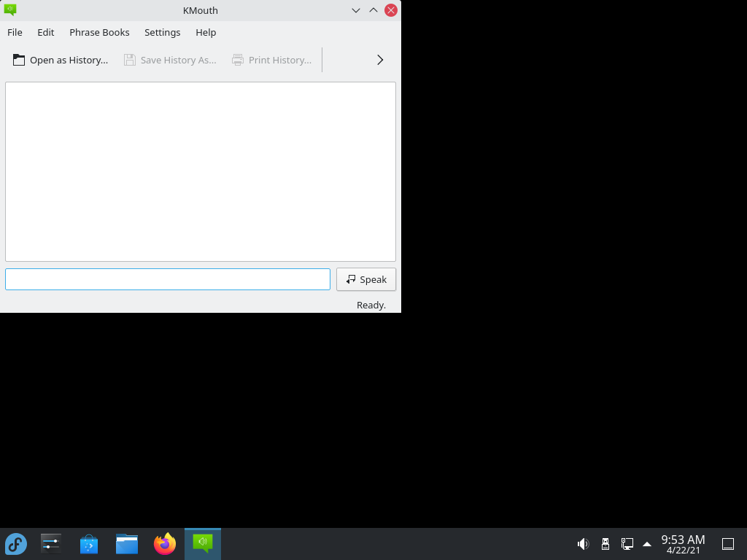747x560 pixels.
Task: Open the network tray icon
Action: click(627, 544)
